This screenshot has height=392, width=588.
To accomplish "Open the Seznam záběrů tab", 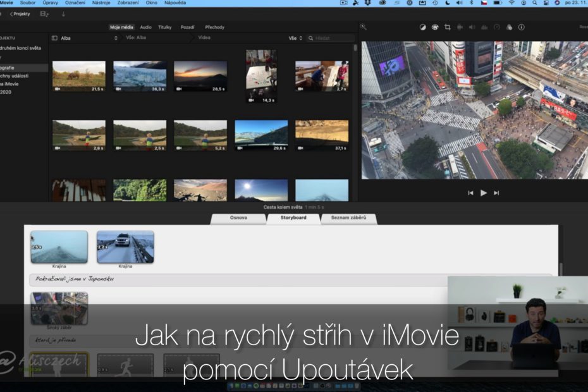I will pyautogui.click(x=348, y=218).
